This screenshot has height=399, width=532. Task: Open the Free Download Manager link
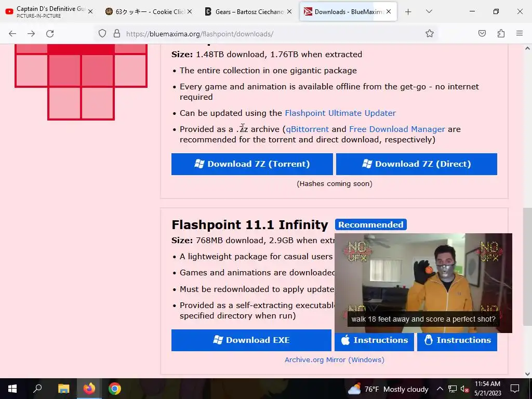click(397, 129)
